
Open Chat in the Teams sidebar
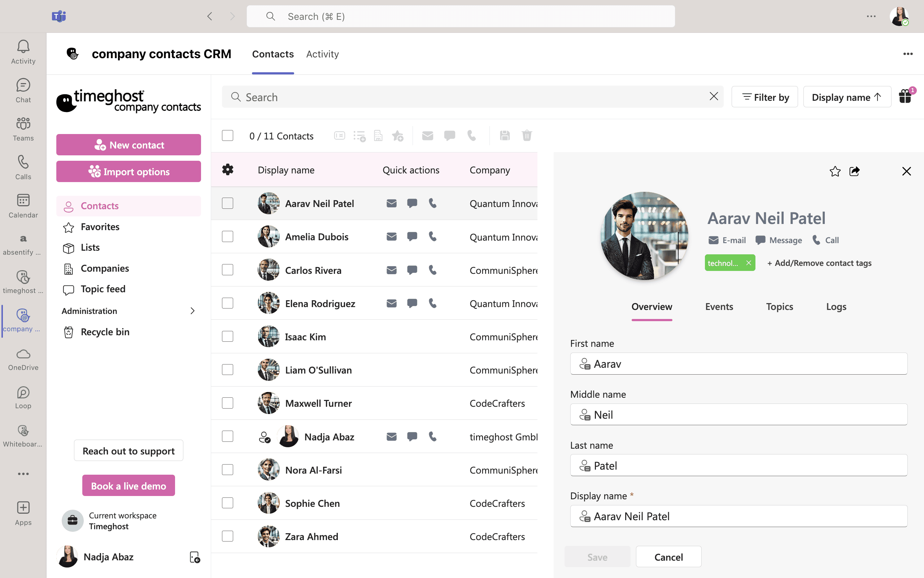click(23, 91)
